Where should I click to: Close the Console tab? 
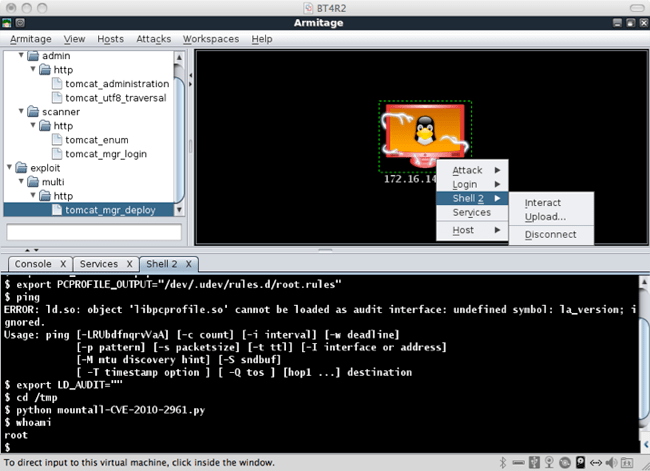click(63, 264)
